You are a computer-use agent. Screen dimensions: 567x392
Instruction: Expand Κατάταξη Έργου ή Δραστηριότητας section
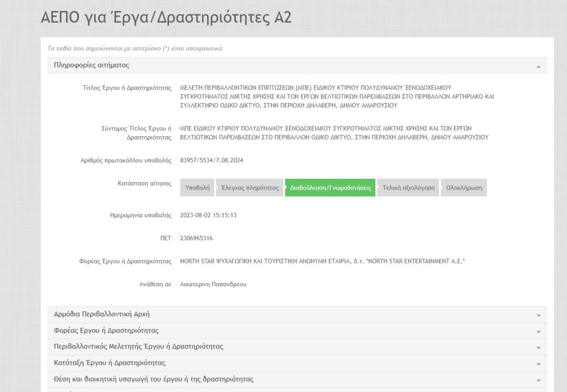click(110, 363)
